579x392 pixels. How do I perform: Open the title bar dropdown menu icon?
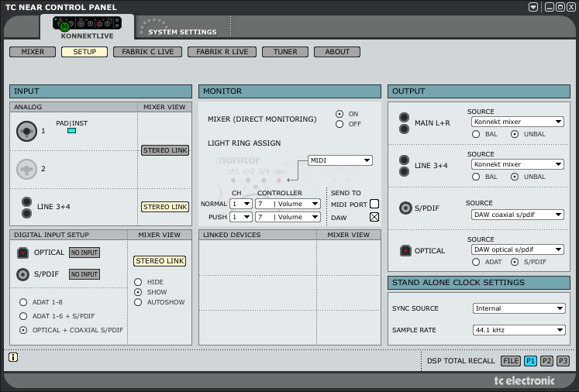532,7
